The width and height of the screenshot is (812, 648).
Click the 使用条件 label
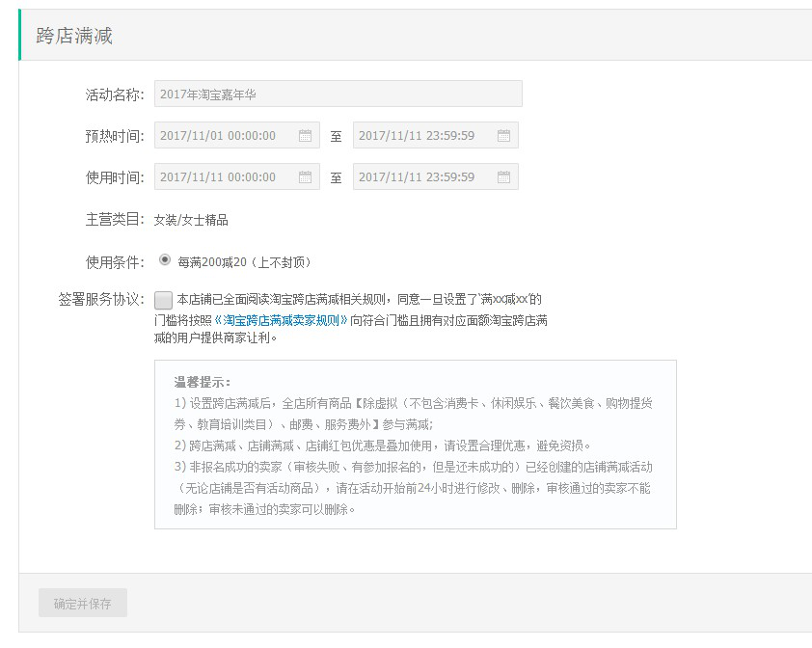(115, 262)
